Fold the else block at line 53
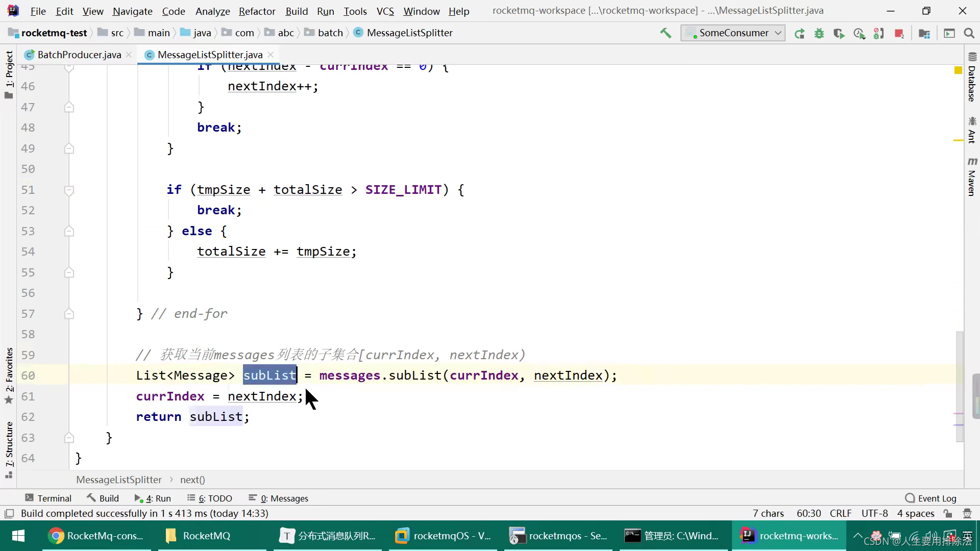 (x=69, y=231)
